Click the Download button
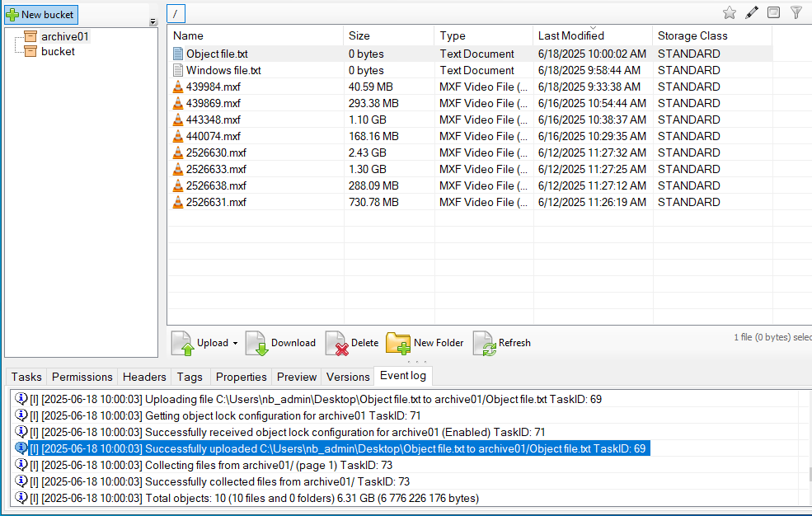 coord(280,343)
